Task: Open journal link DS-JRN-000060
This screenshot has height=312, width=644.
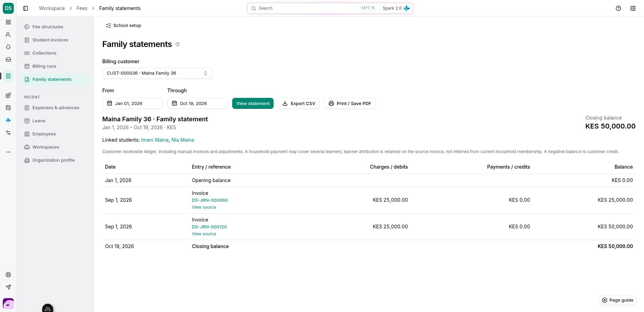Action: click(x=210, y=200)
